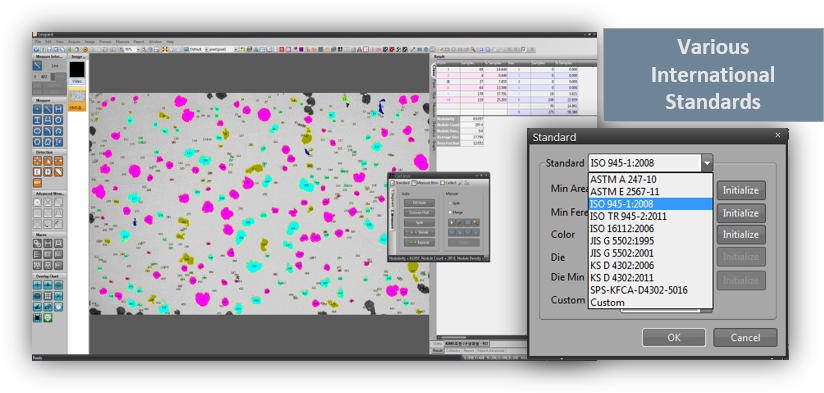This screenshot has height=393, width=824.
Task: Select the diagonal line measure tool
Action: tap(48, 109)
